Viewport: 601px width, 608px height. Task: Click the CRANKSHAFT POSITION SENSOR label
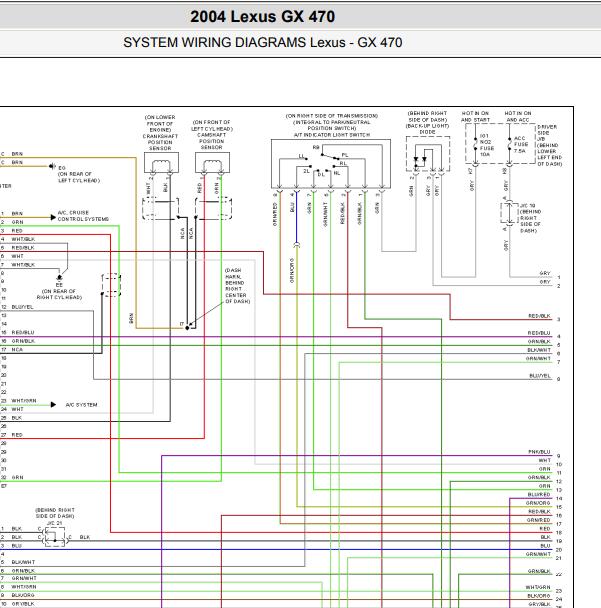(x=160, y=142)
